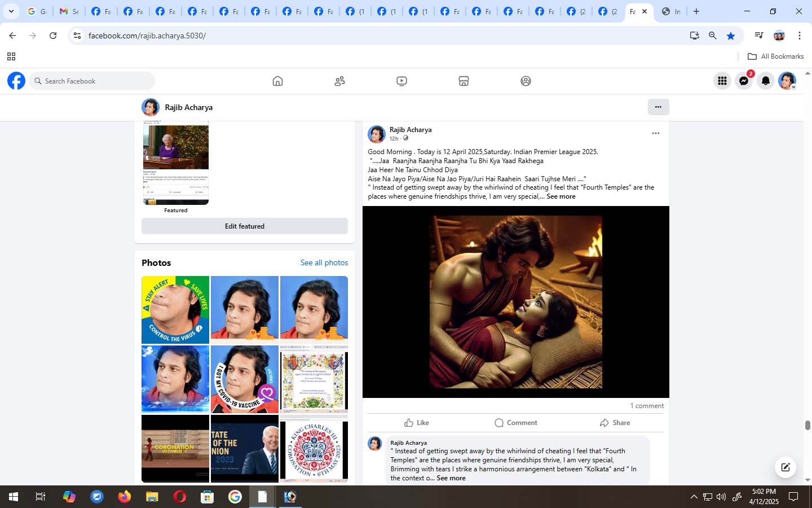Go forward in browser history
The width and height of the screenshot is (812, 508).
[x=33, y=36]
